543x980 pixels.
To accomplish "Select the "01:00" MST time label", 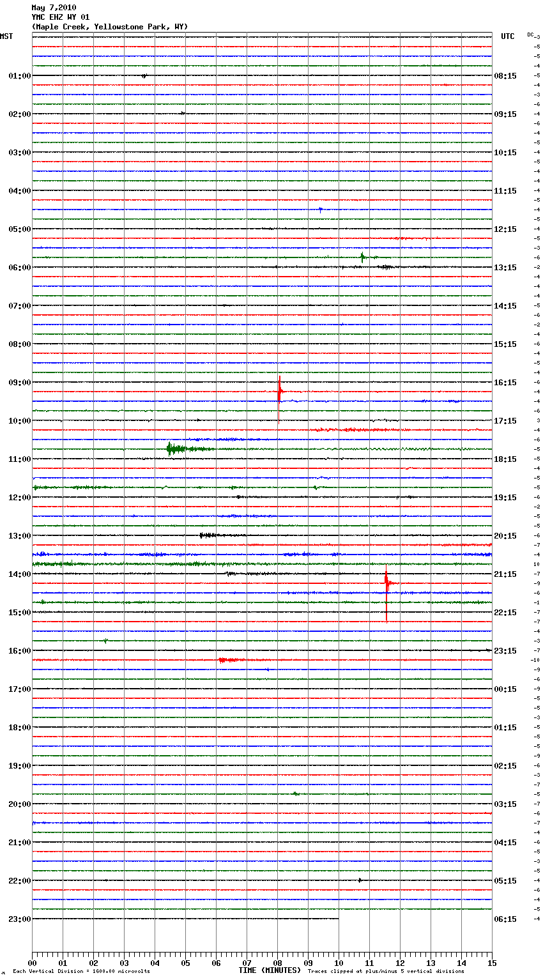I will [x=20, y=76].
